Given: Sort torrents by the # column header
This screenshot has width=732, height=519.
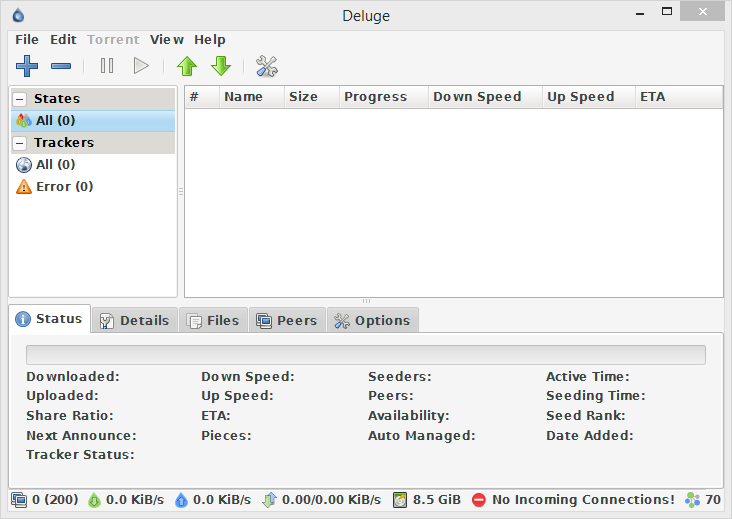Looking at the screenshot, I should pyautogui.click(x=202, y=97).
